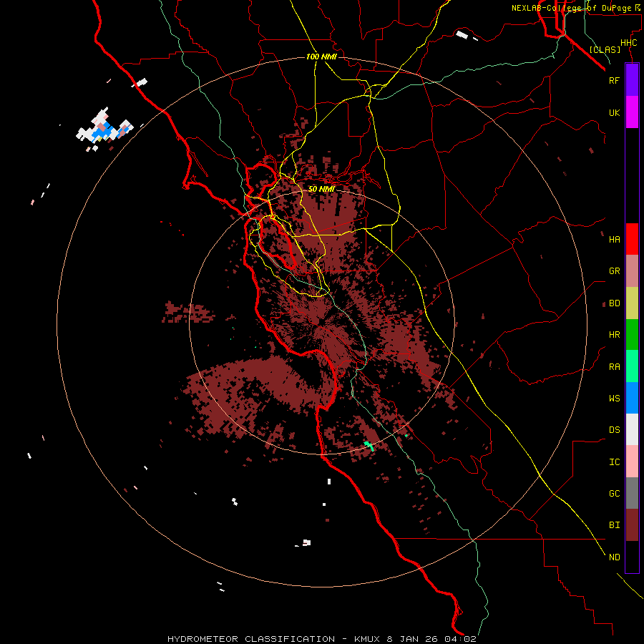Click the [CLAS] legend header text
644x644 pixels.
click(x=605, y=49)
